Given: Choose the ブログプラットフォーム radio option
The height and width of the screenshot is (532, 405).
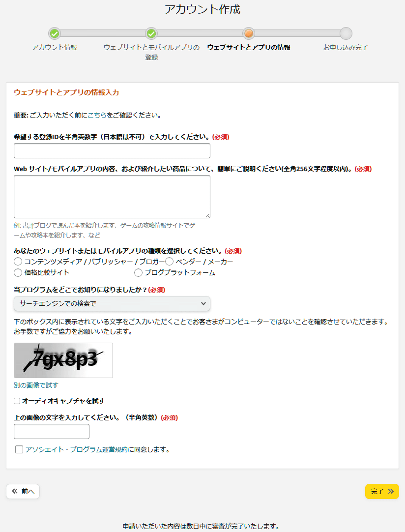Looking at the screenshot, I should pos(139,272).
